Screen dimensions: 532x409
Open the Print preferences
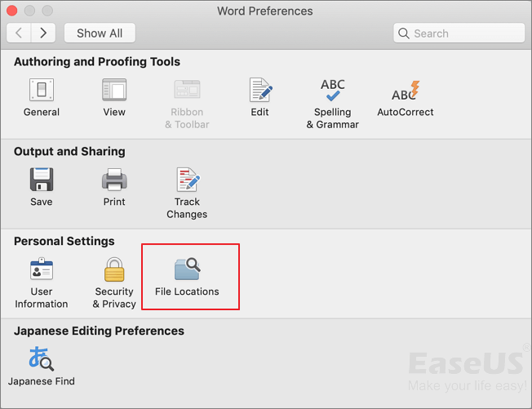pyautogui.click(x=114, y=181)
